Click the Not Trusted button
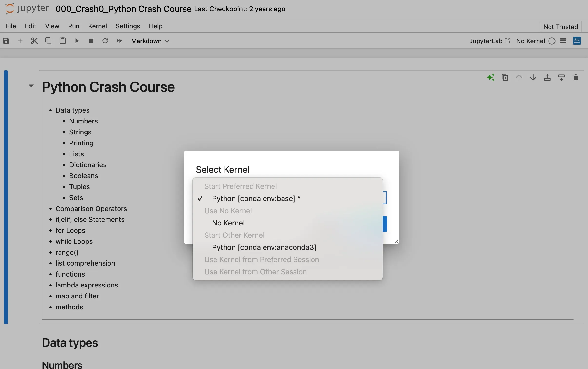588x369 pixels. pyautogui.click(x=560, y=27)
